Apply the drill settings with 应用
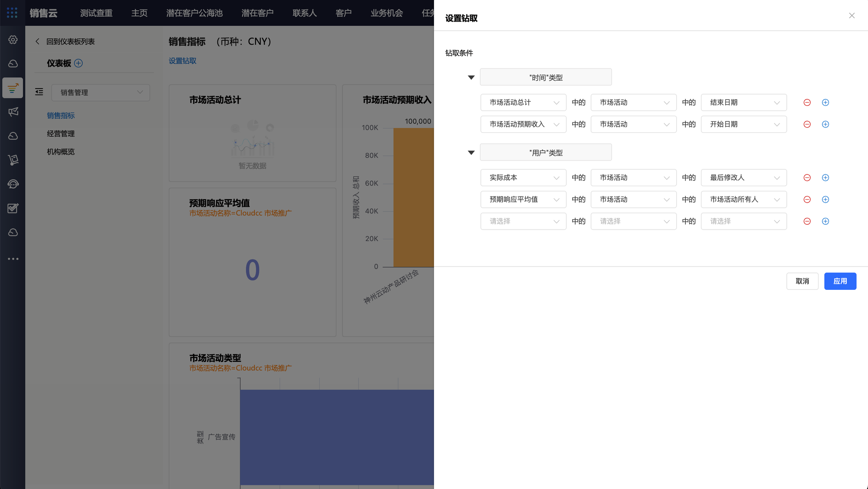The width and height of the screenshot is (868, 489). [x=840, y=281]
